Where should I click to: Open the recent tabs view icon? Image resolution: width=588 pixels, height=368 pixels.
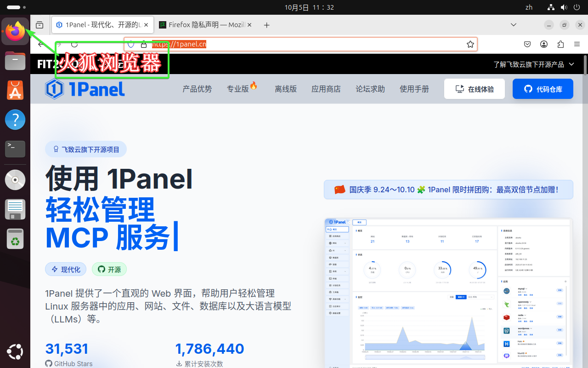[40, 25]
